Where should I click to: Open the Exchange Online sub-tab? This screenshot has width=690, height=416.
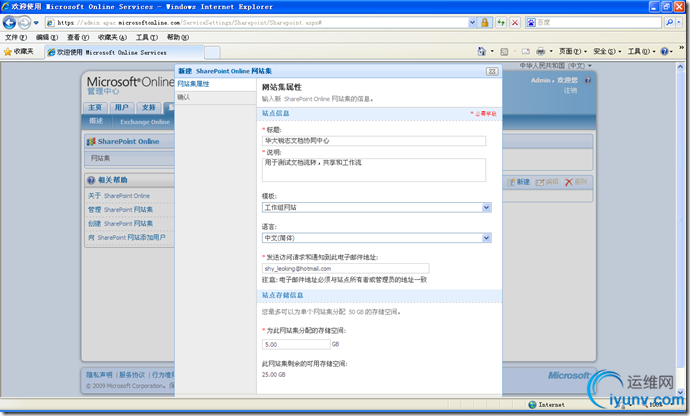click(x=145, y=122)
